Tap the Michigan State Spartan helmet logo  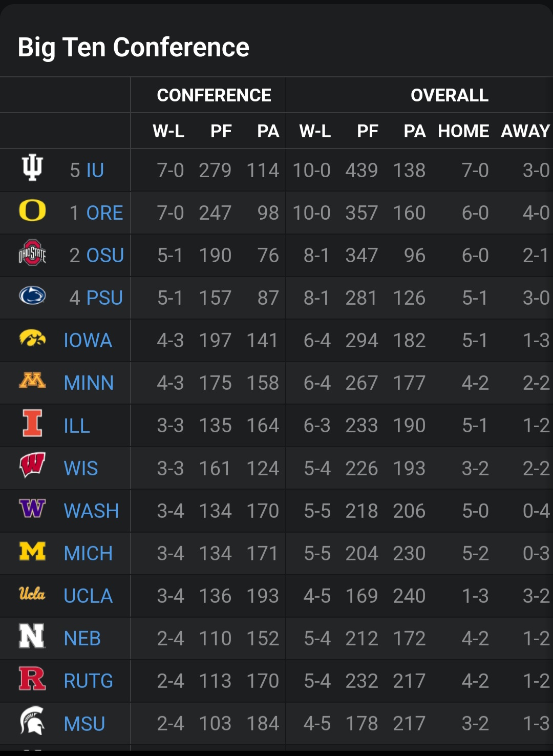pyautogui.click(x=32, y=721)
